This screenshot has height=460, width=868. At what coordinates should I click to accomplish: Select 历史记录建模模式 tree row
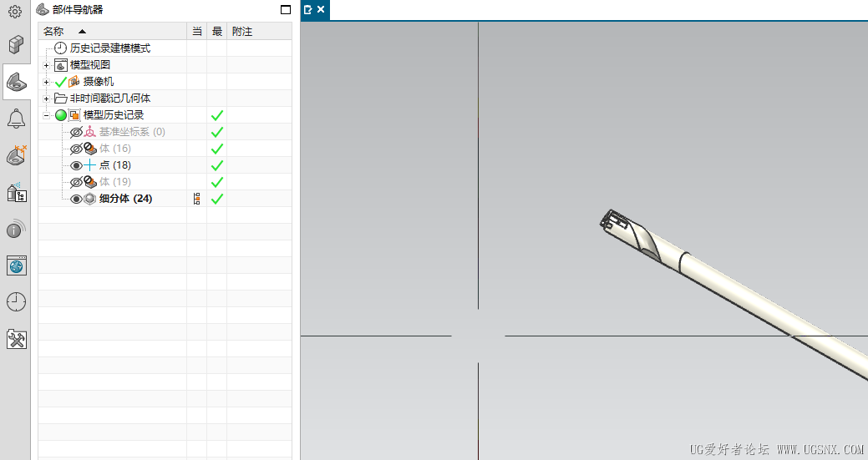[110, 48]
